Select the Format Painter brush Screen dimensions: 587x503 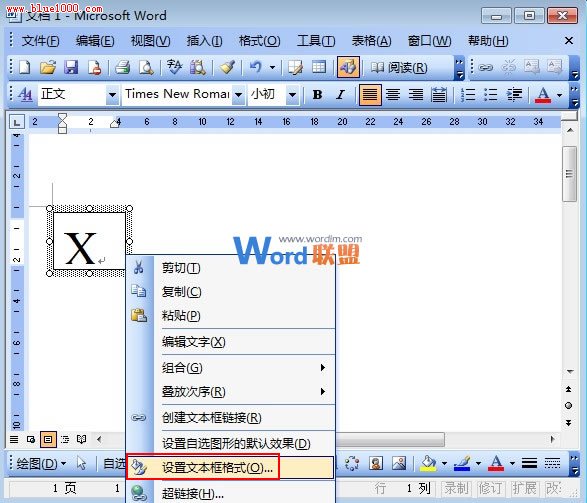click(227, 67)
